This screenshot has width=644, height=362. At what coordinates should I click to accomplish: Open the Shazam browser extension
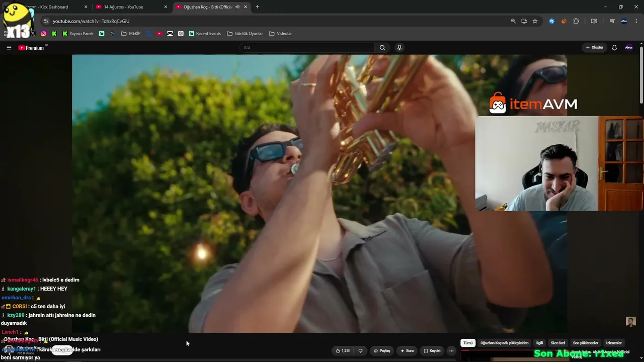click(552, 21)
